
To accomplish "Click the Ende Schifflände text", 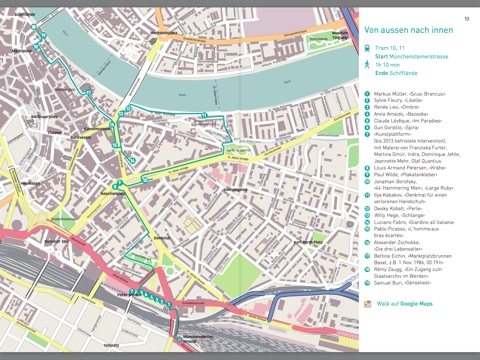I will 396,73.
